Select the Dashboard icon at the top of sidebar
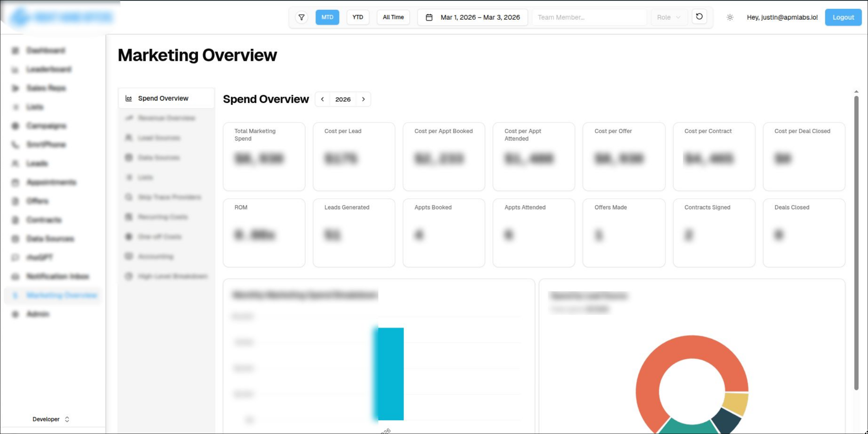This screenshot has width=868, height=434. click(15, 50)
